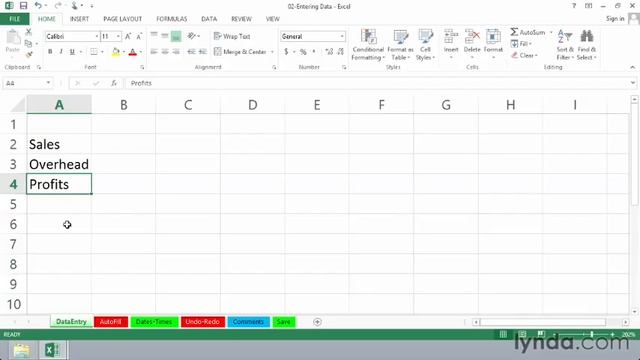Click Wrap Text button
This screenshot has width=640, height=360.
coord(232,36)
